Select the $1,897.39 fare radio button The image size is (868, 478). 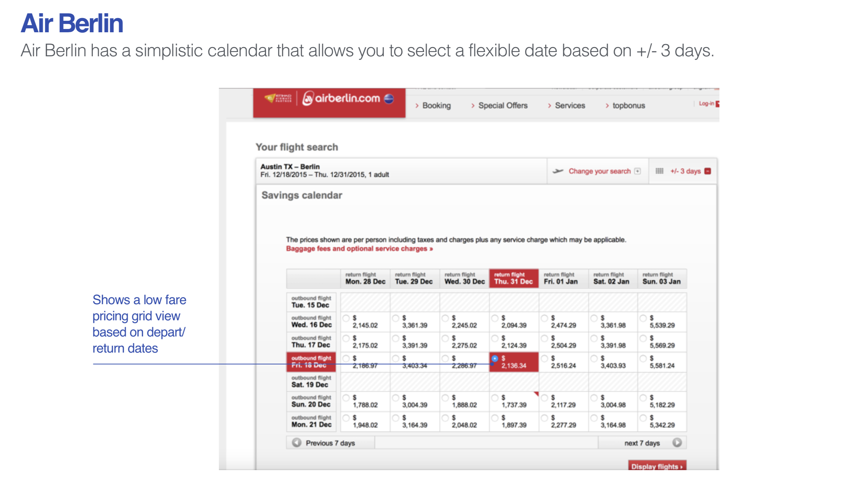pyautogui.click(x=495, y=418)
